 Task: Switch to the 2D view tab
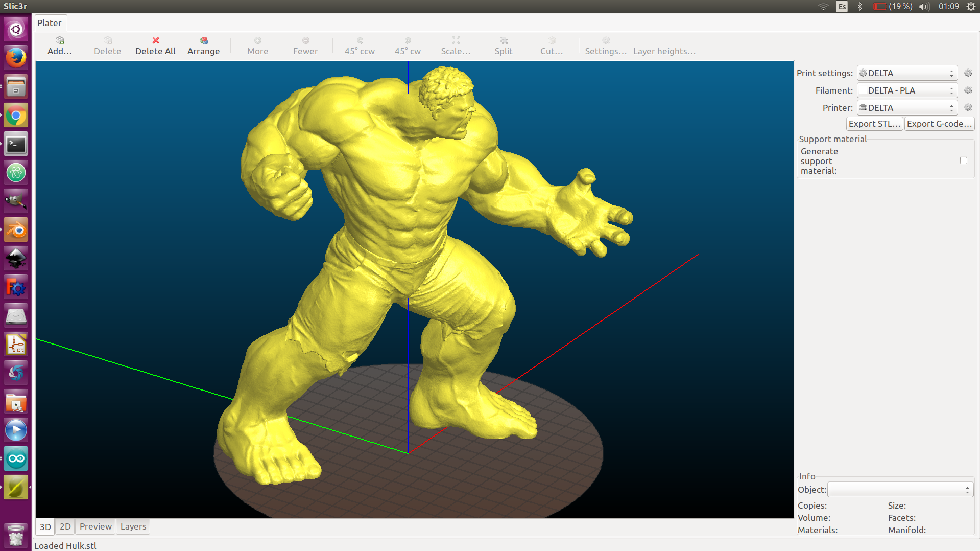65,526
